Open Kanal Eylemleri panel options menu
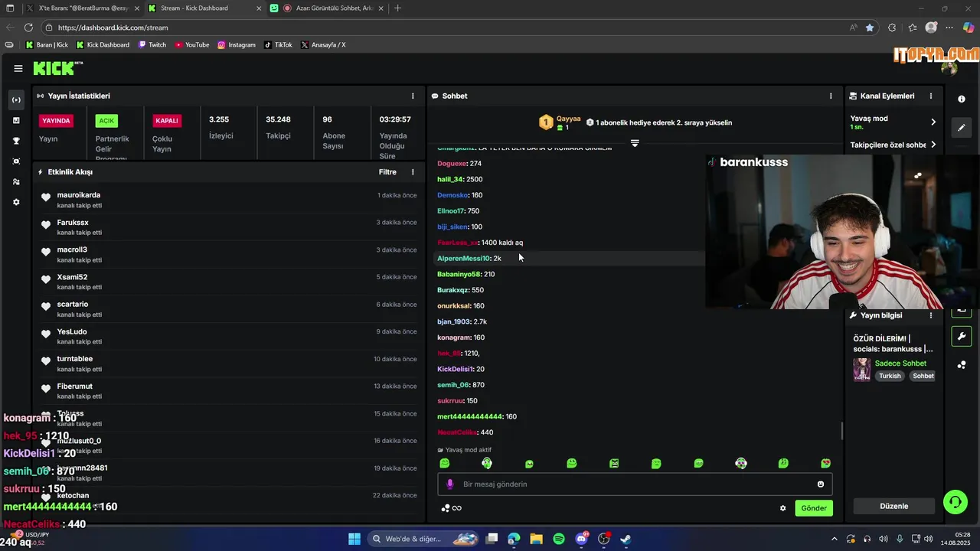The image size is (980, 551). click(931, 96)
